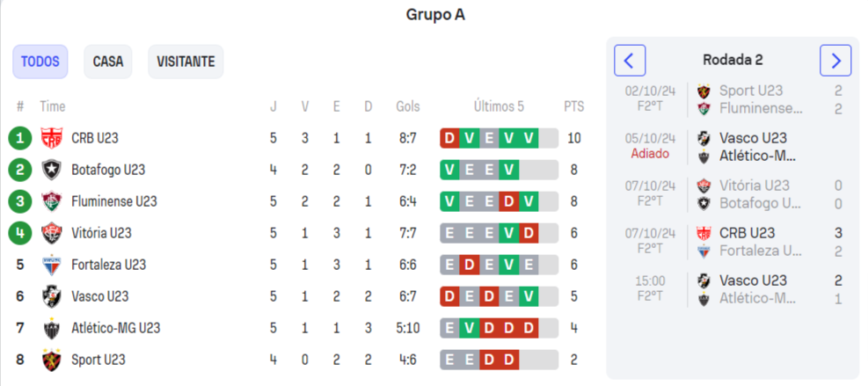The width and height of the screenshot is (868, 386).
Task: Click Botafogo U23's first green V result
Action: pyautogui.click(x=449, y=170)
